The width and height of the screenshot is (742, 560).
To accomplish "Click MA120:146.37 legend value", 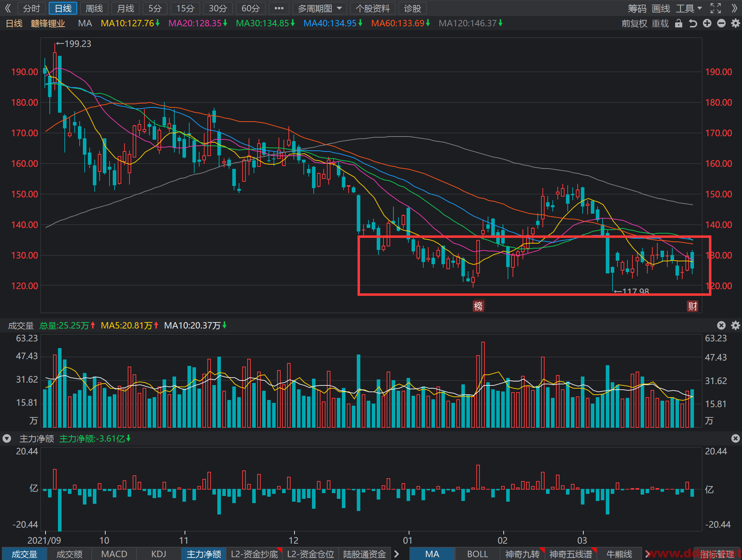I will click(x=471, y=23).
